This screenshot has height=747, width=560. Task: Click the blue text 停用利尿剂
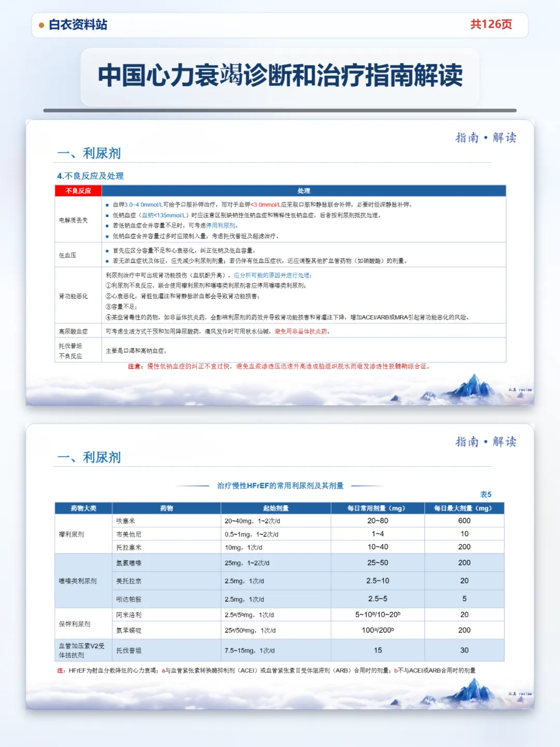pyautogui.click(x=222, y=226)
